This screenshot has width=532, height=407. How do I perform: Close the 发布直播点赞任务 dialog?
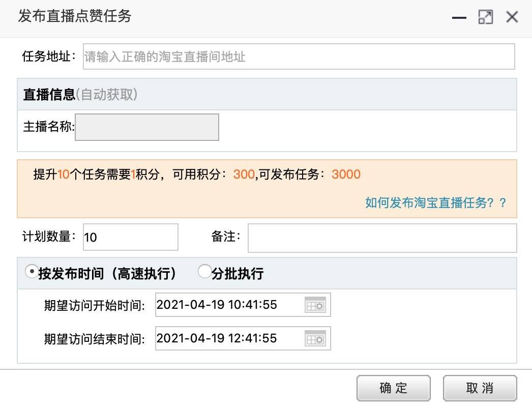coord(512,17)
